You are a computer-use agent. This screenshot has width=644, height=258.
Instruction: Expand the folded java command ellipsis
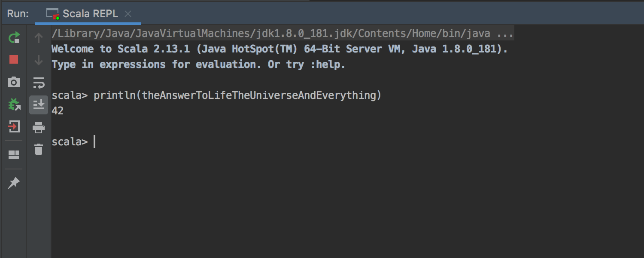pyautogui.click(x=505, y=34)
